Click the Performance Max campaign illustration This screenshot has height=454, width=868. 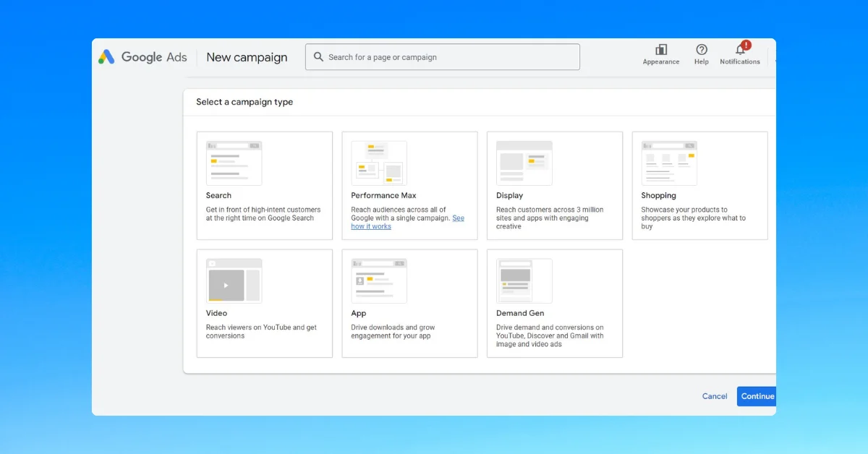[x=379, y=163]
